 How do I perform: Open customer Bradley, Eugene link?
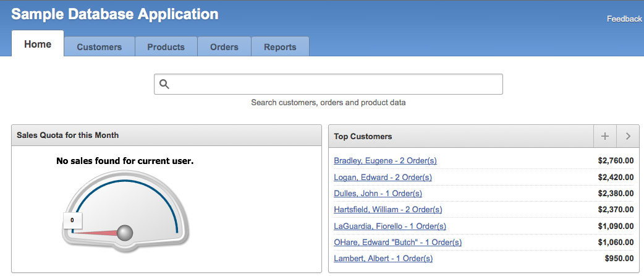[385, 161]
